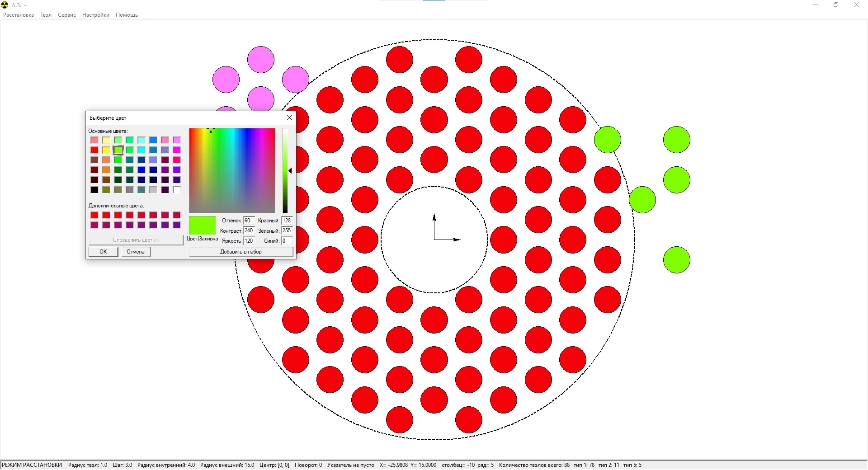Screen dimensions: 868x470
Task: Select the pure red basic color swatch
Action: (94, 150)
